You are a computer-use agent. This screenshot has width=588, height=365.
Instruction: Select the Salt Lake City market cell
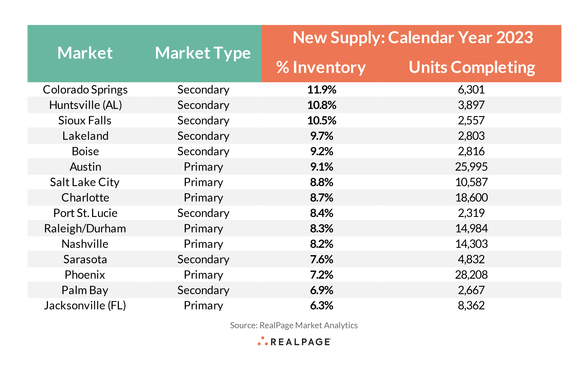pos(85,182)
